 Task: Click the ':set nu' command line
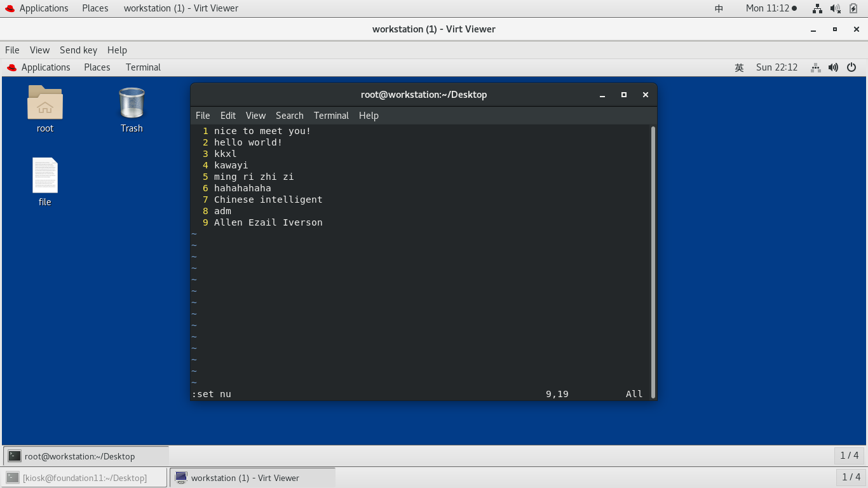(212, 394)
